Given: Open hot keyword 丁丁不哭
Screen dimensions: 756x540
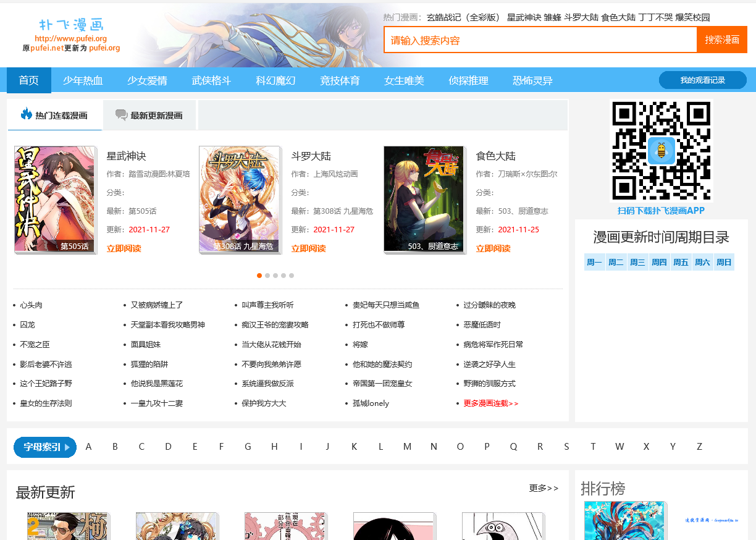Looking at the screenshot, I should click(655, 17).
